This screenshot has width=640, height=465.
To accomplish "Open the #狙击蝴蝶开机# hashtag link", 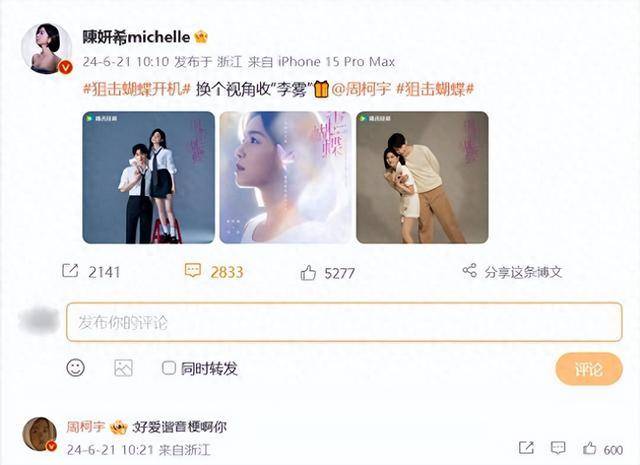I will click(137, 89).
